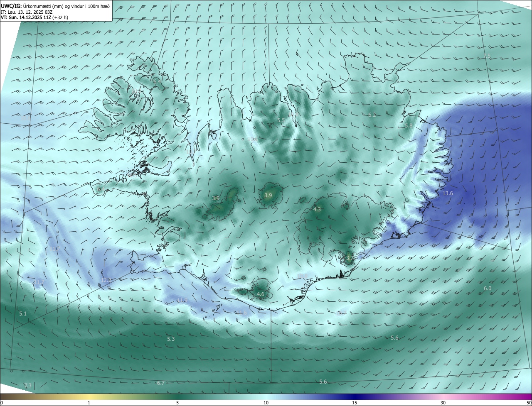This screenshot has height=406, width=532.
Task: Click the 3.7 value near the southeast coast
Action: tap(350, 258)
